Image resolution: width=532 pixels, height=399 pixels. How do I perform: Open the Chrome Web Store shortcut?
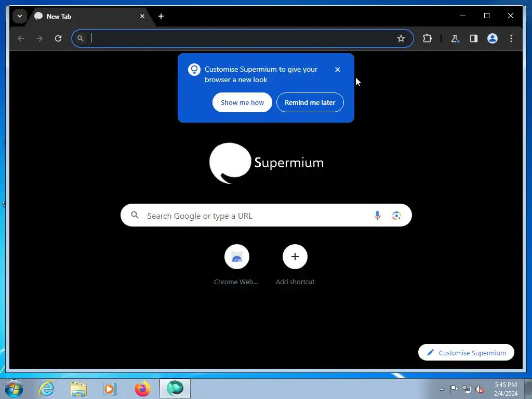point(236,265)
